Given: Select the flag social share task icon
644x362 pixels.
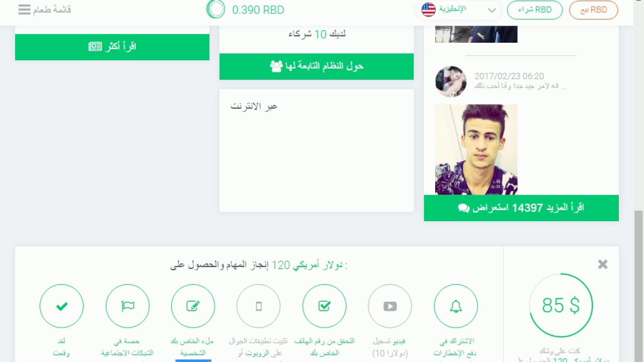Looking at the screenshot, I should click(x=128, y=306).
